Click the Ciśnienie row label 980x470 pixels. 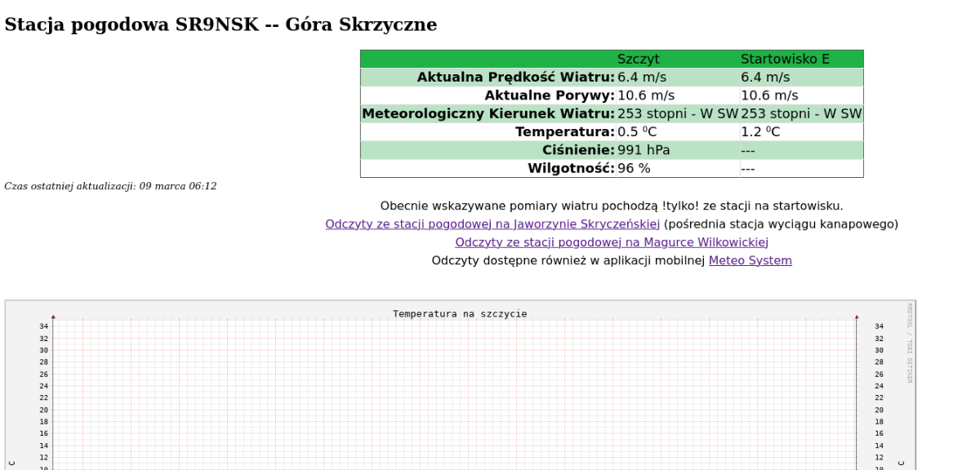tap(577, 150)
